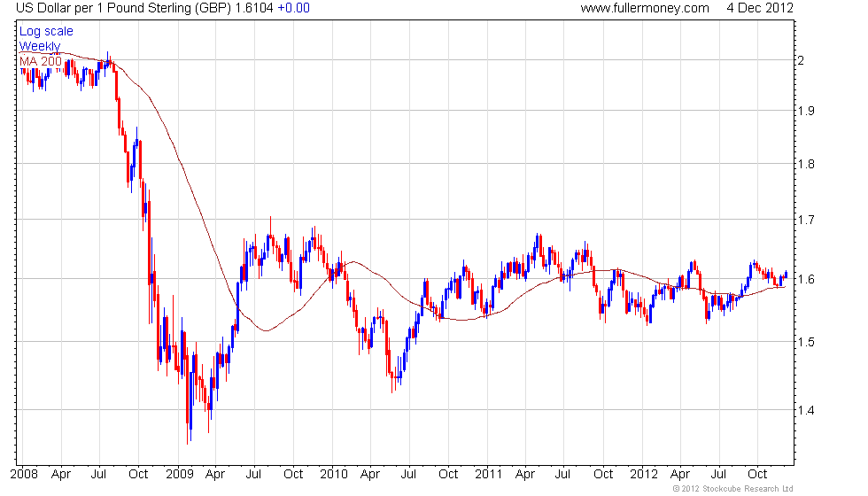Click the x-axis label 2010
The height and width of the screenshot is (496, 868).
[334, 474]
